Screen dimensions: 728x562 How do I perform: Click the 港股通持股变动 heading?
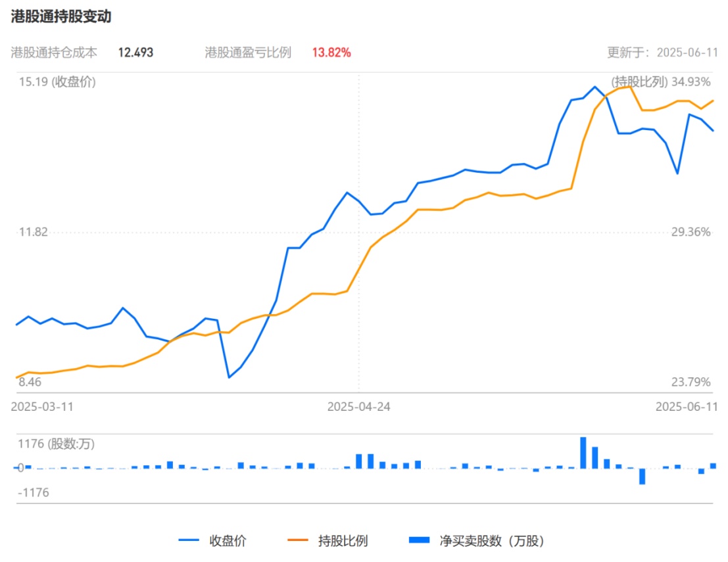[61, 17]
